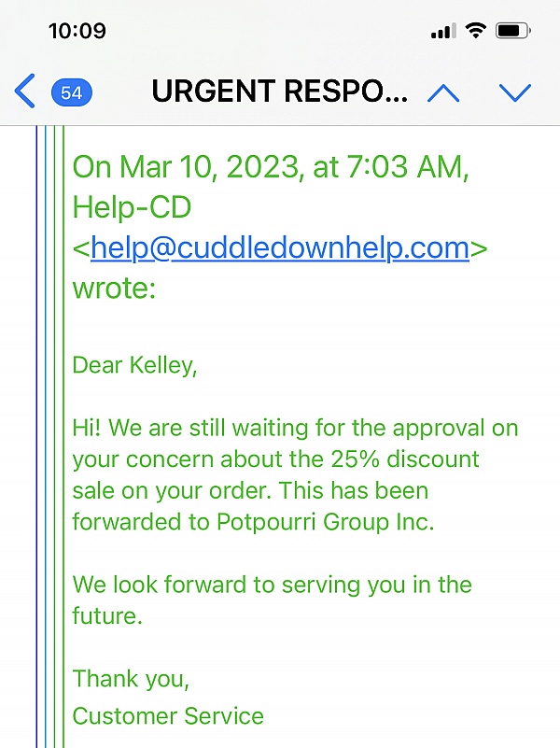The image size is (560, 748).
Task: Tap the 10:09 clock in status bar
Action: click(x=77, y=31)
